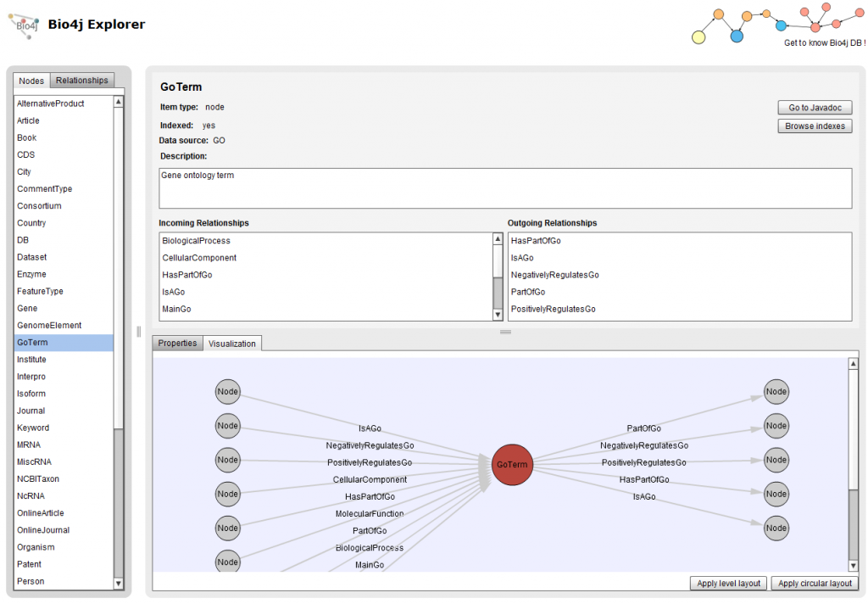Click MolecularFunction edge label in graph
This screenshot has width=868, height=604.
click(370, 514)
